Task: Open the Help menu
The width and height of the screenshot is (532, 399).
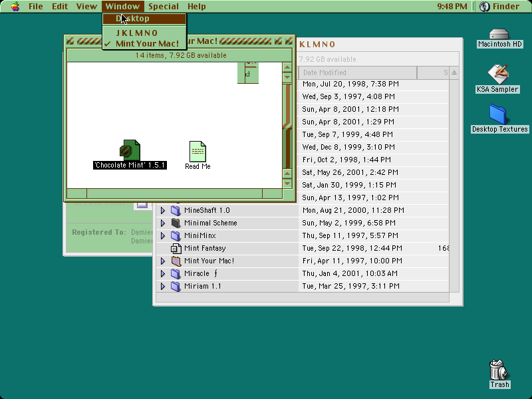Action: [196, 6]
